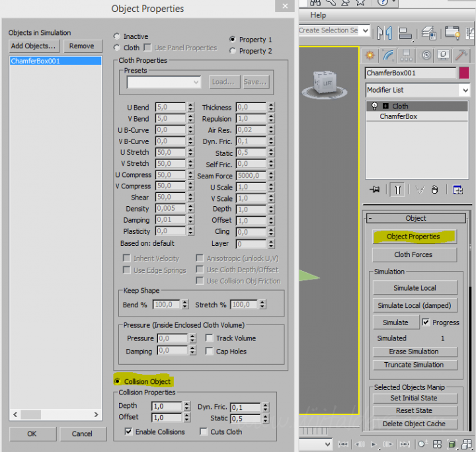Uncheck the Progress checkbox

coord(426,322)
